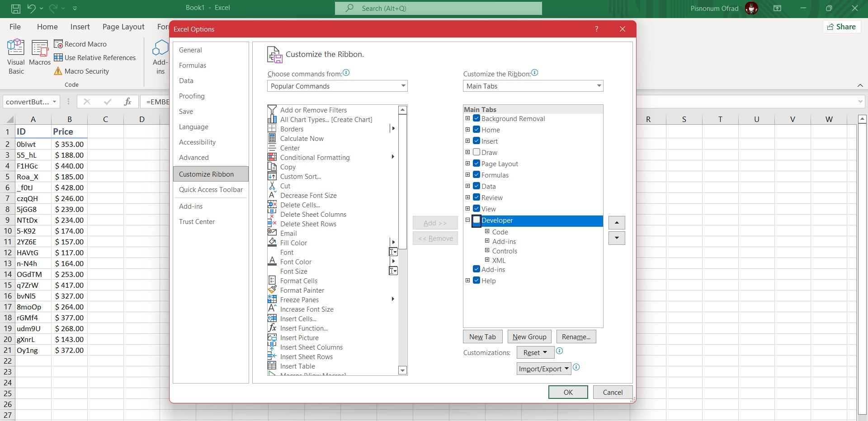Open the Reset dropdown
Viewport: 868px width, 421px height.
(x=534, y=352)
